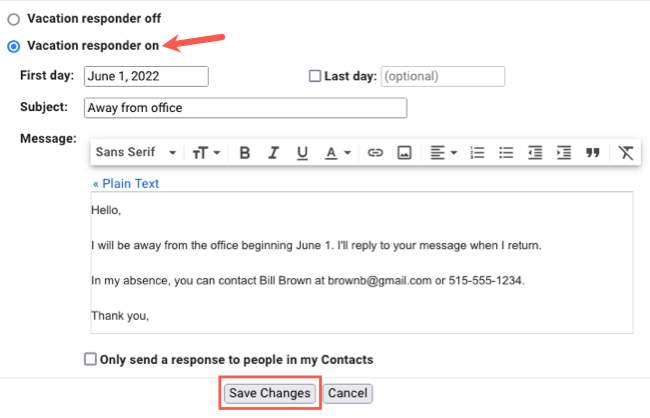Expand the text alignment dropdown
650x418 pixels.
(443, 153)
